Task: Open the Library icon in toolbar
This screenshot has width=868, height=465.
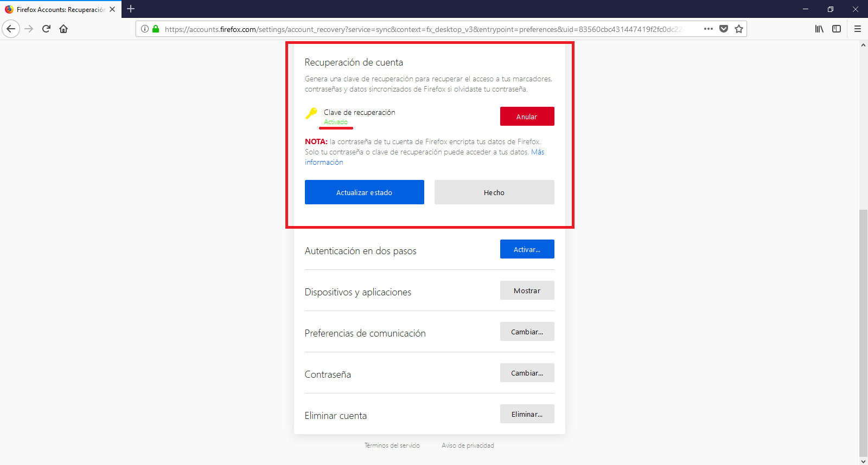Action: click(819, 29)
